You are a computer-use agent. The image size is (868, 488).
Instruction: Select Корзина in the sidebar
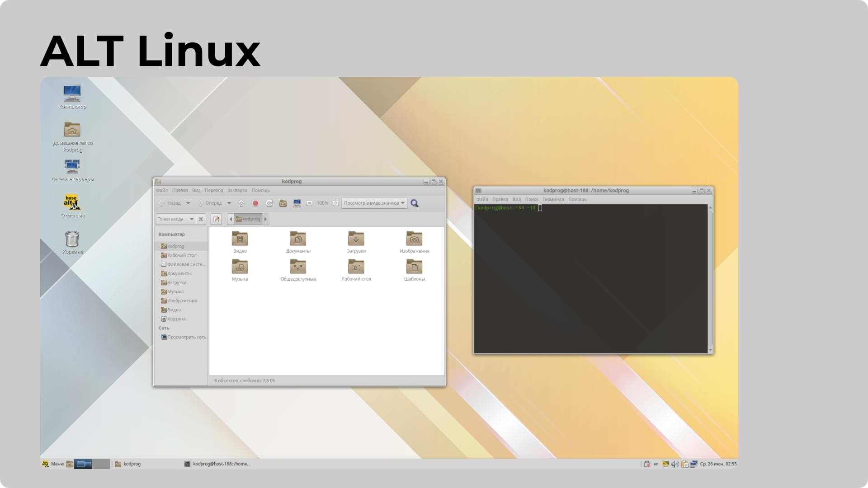(x=181, y=319)
